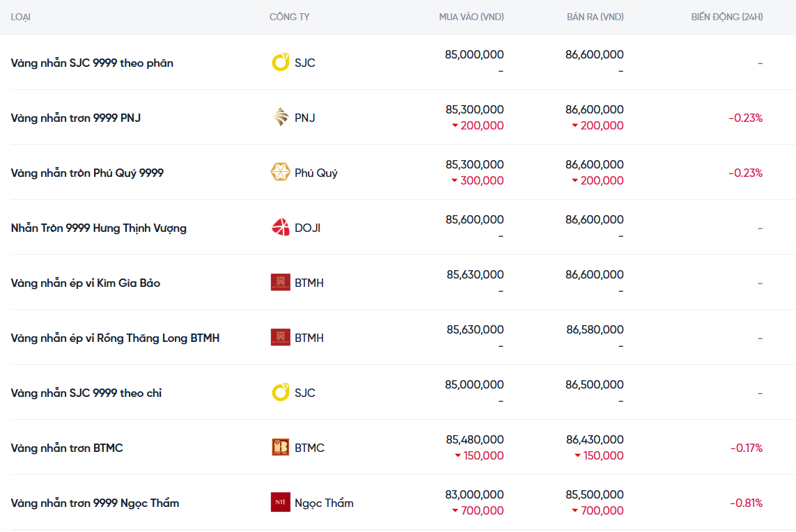Click PNJ buy price 85,300,000
Image resolution: width=796 pixels, height=532 pixels.
pyautogui.click(x=475, y=109)
